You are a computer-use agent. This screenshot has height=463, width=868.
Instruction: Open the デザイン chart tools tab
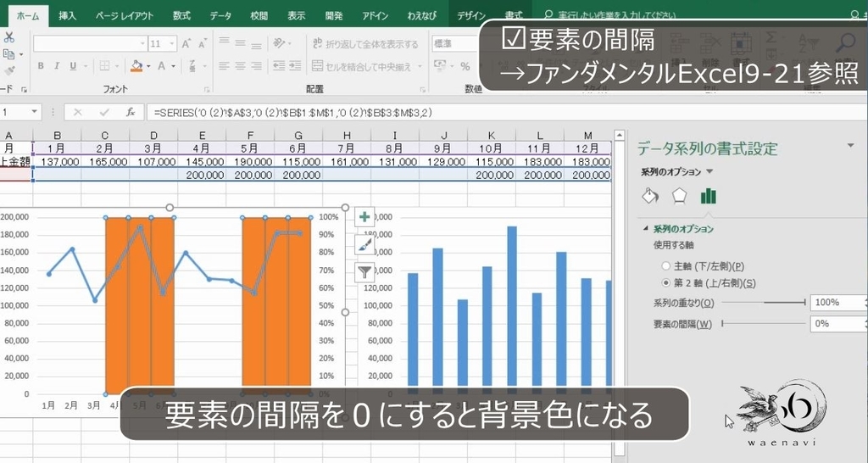[471, 16]
